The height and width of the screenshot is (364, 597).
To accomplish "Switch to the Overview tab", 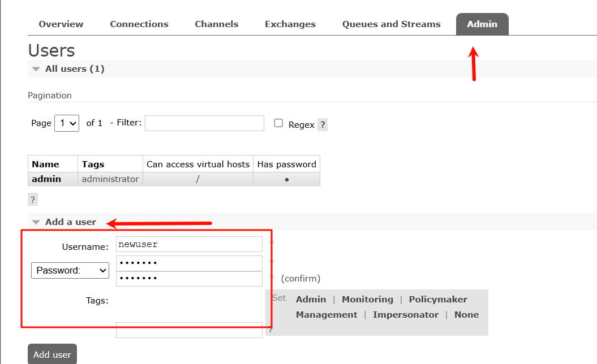I will [x=61, y=24].
